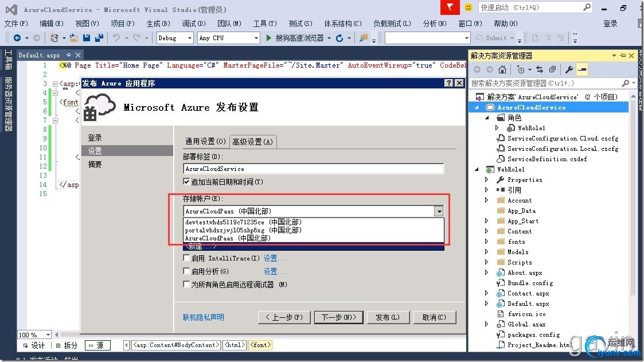The height and width of the screenshot is (362, 644).
Task: Open the online privacy statement link
Action: [x=204, y=317]
